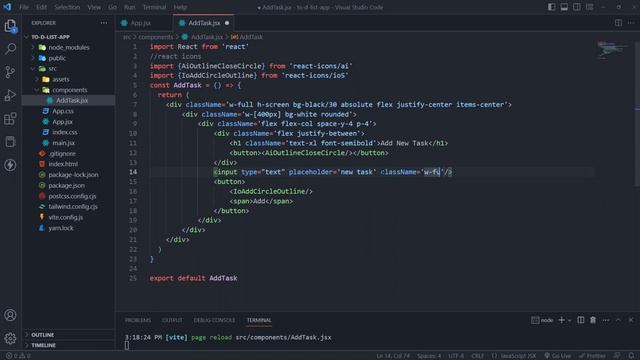Change indentation via Spaces: 4

click(429, 356)
